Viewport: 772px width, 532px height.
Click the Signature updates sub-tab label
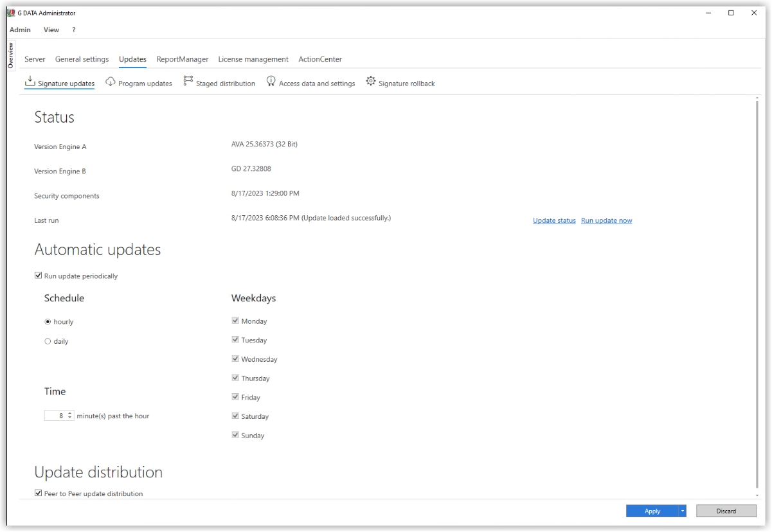[66, 84]
